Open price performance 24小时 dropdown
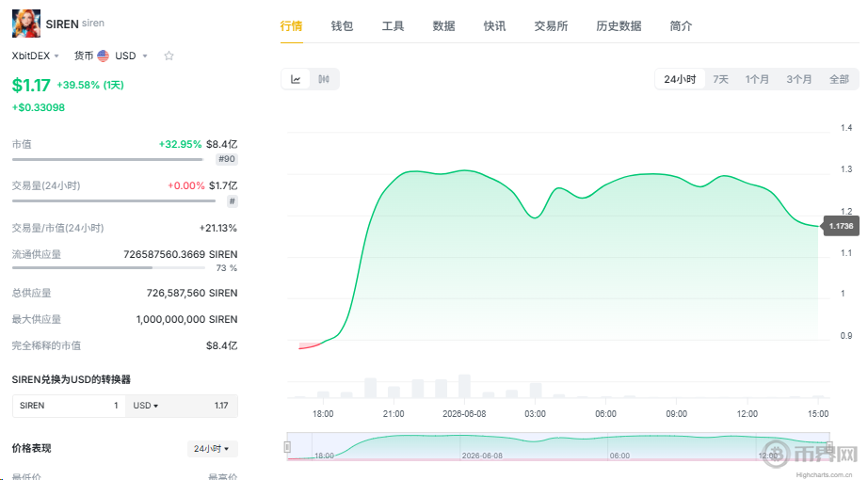 point(212,448)
